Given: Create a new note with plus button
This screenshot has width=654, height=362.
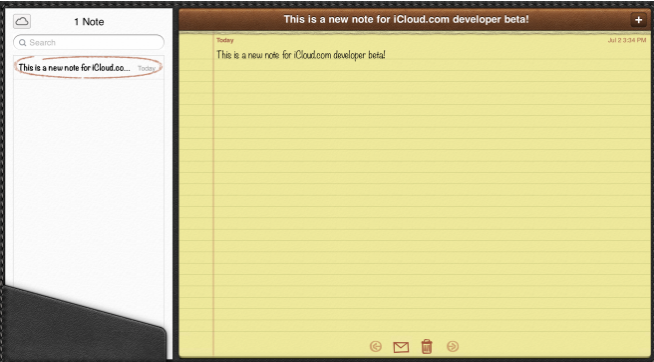Looking at the screenshot, I should tap(638, 20).
